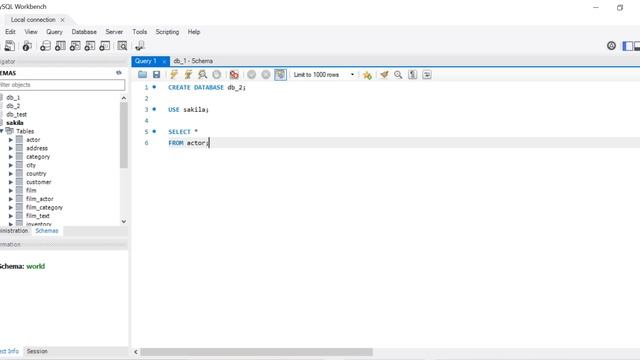Open the Edit menu
This screenshot has width=640, height=360.
[x=10, y=32]
